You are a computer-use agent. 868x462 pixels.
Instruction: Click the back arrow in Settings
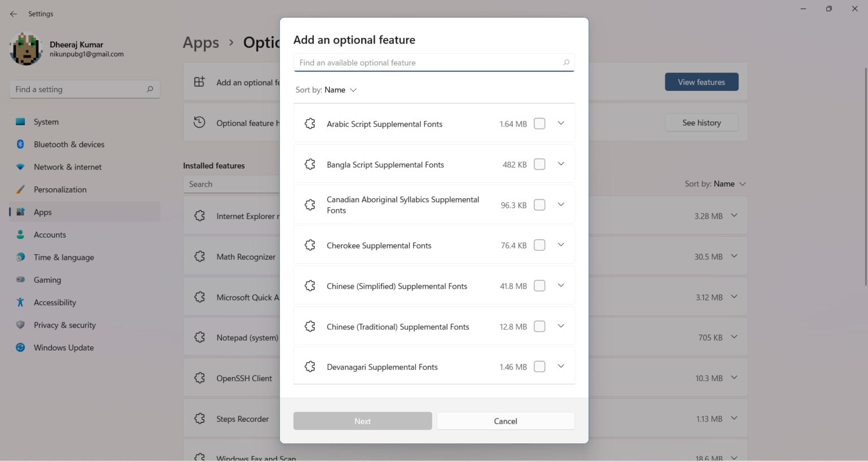point(14,14)
